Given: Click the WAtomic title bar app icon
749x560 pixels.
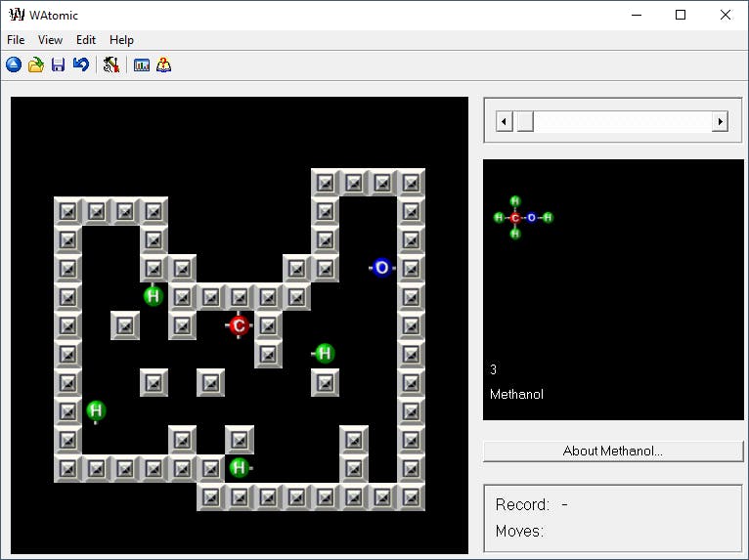Looking at the screenshot, I should tap(17, 15).
